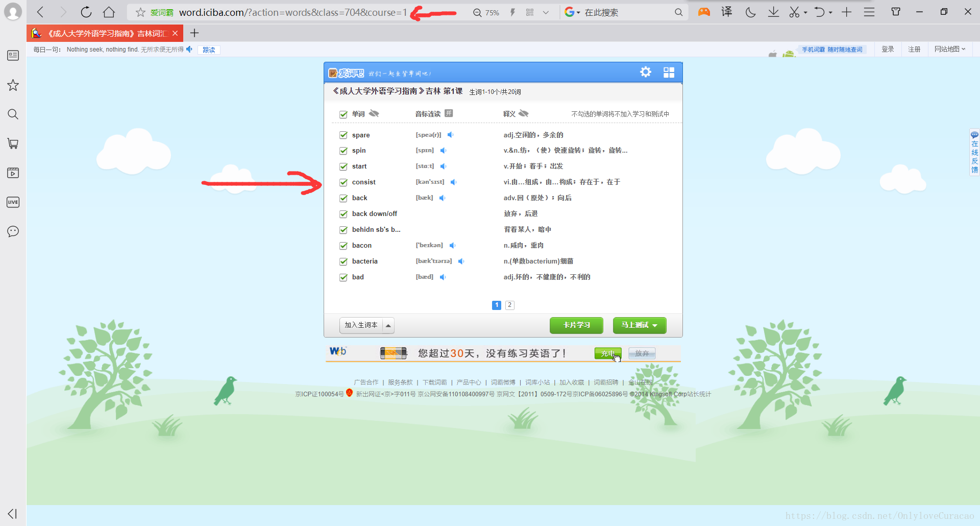The image size is (980, 526).
Task: Open the settings gear in word panel
Action: (646, 72)
